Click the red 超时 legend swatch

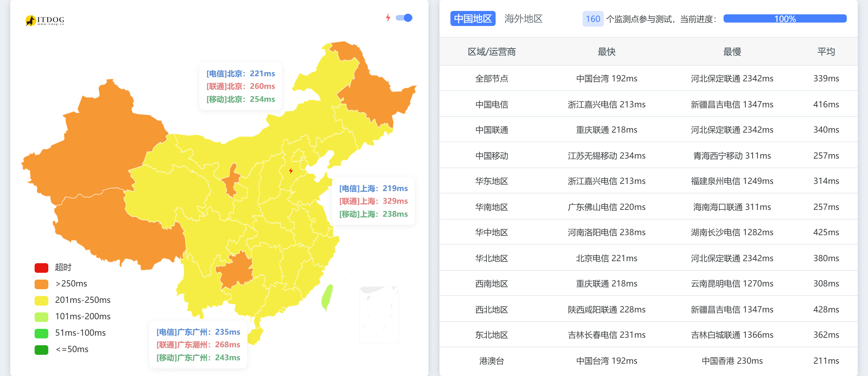41,268
